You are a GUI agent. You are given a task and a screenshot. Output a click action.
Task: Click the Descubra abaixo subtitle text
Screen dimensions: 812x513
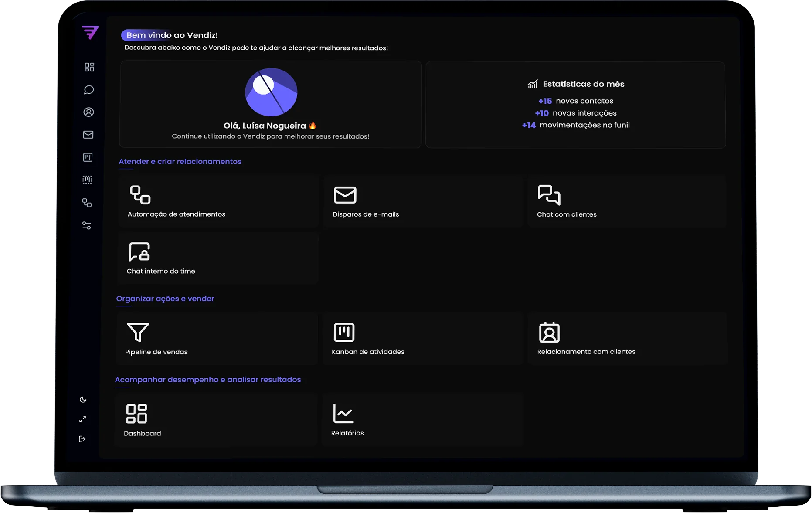click(x=256, y=48)
